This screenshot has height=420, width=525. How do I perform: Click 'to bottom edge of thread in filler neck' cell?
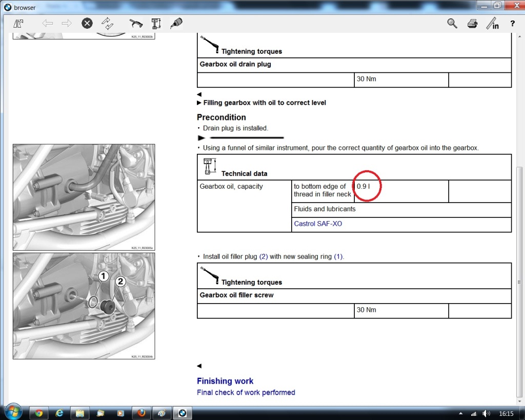point(323,191)
